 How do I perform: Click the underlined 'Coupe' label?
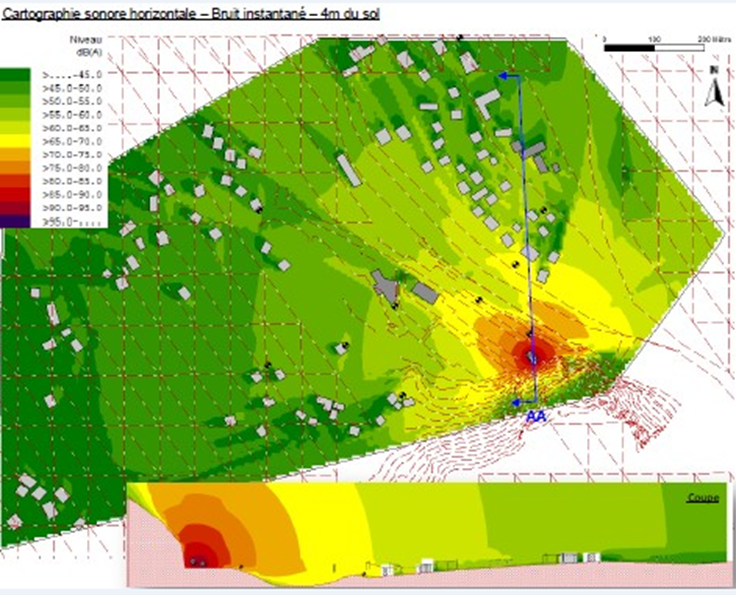(x=703, y=497)
